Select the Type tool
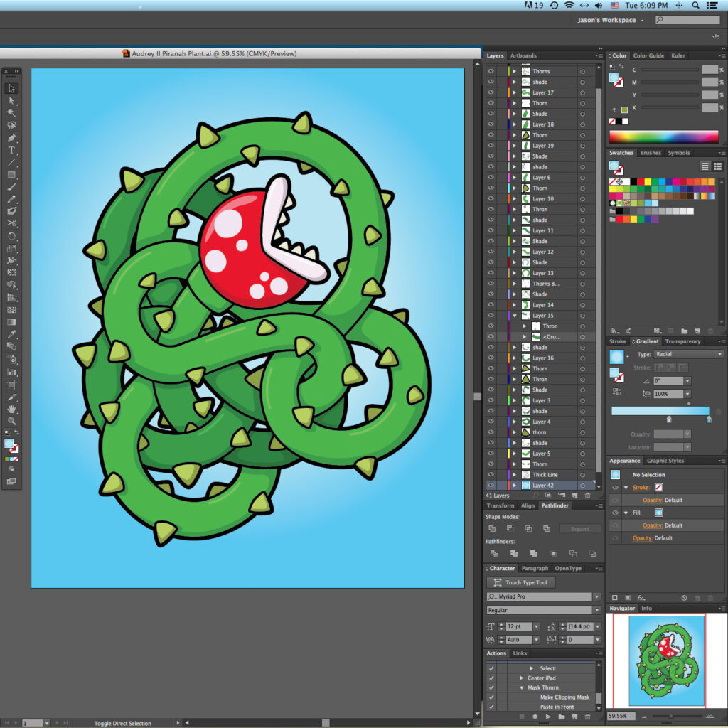The width and height of the screenshot is (728, 728). [12, 150]
